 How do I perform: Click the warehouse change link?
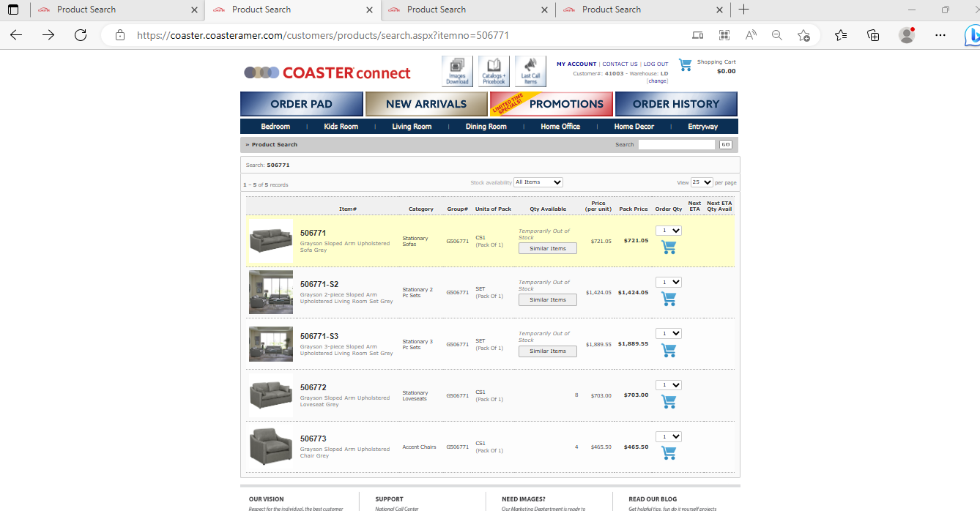658,81
